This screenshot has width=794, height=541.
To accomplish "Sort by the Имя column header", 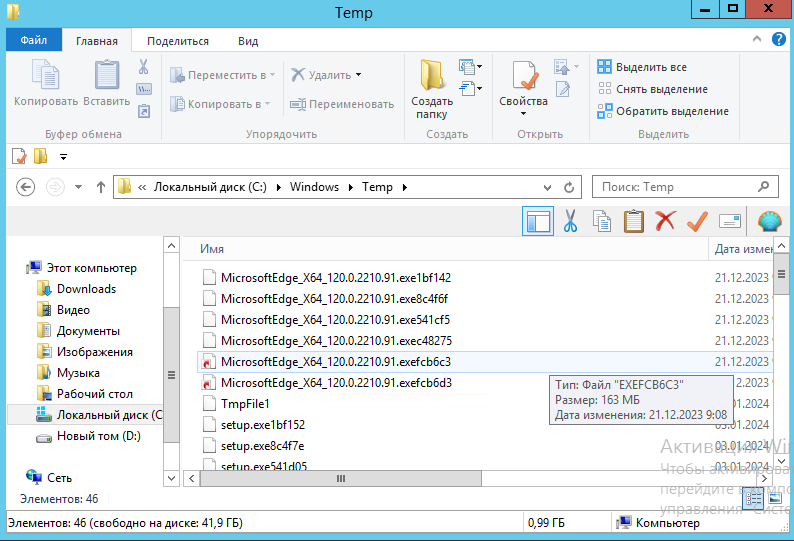I will tap(446, 249).
